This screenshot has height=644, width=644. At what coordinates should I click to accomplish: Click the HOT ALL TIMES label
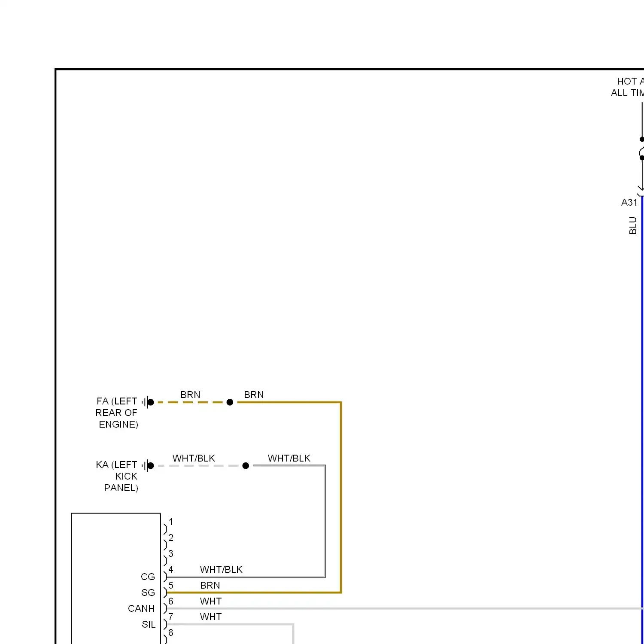click(x=627, y=87)
